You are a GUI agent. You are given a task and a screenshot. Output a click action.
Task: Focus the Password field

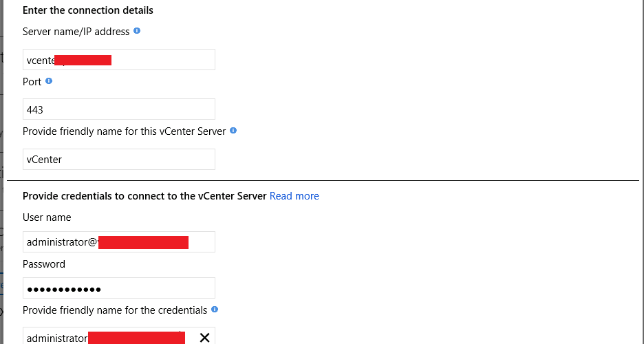[x=118, y=288]
